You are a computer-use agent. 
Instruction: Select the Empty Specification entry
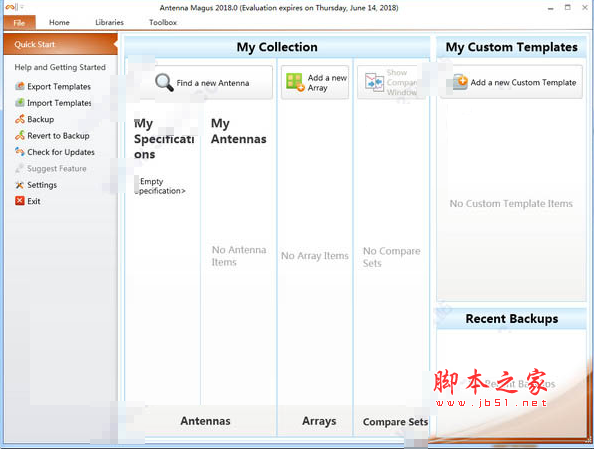point(160,186)
